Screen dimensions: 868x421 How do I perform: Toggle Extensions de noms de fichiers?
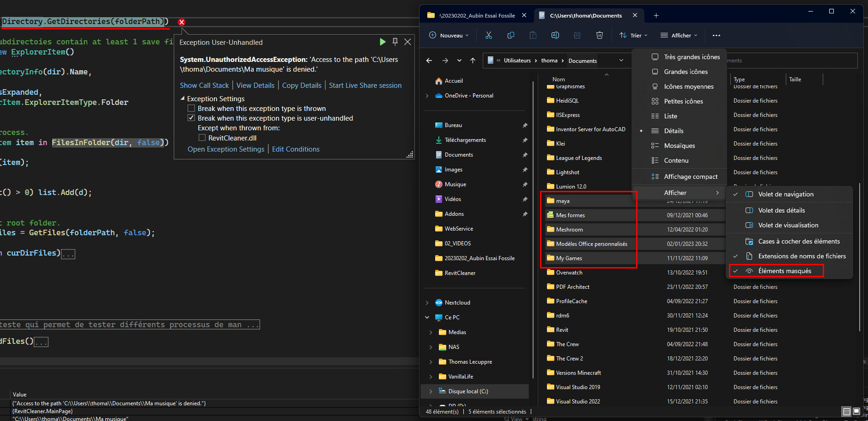(x=789, y=256)
